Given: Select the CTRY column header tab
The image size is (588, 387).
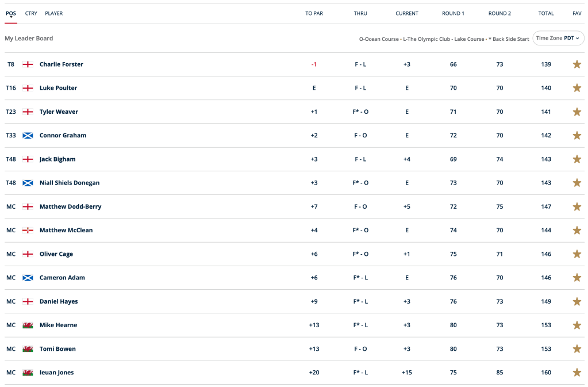Looking at the screenshot, I should (x=31, y=13).
